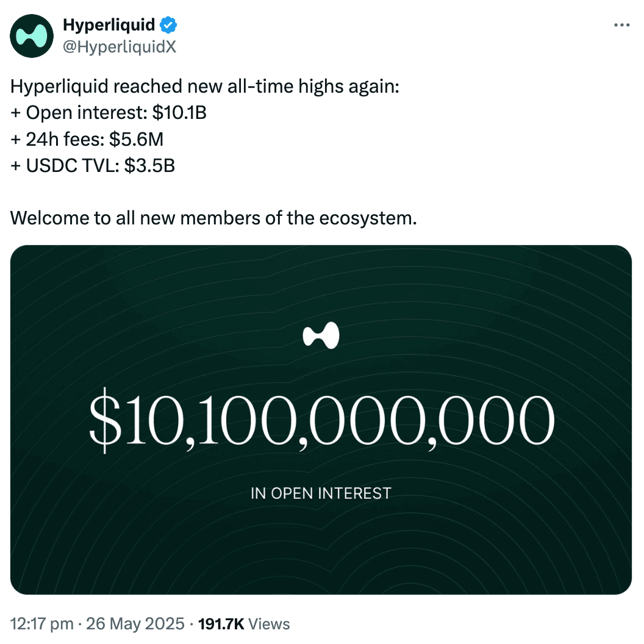Screen dimensions: 644x644
Task: Click the 'Open interest:' label in tweet
Action: tap(87, 113)
